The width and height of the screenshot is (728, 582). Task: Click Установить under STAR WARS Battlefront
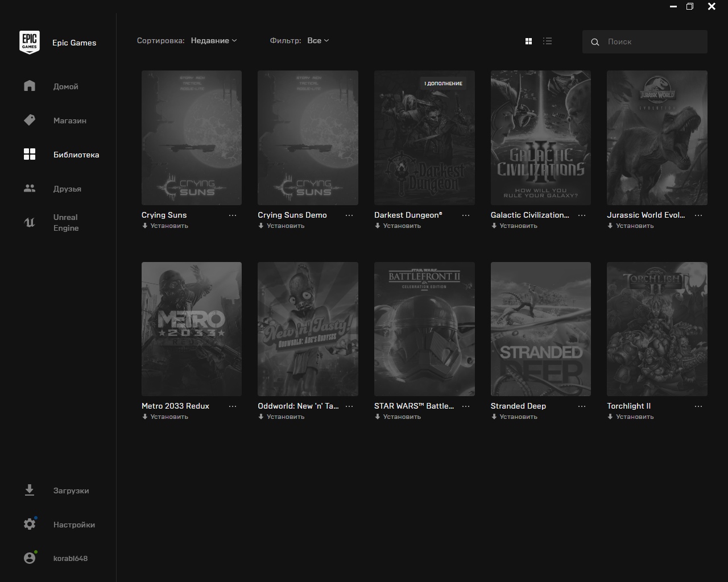(398, 417)
